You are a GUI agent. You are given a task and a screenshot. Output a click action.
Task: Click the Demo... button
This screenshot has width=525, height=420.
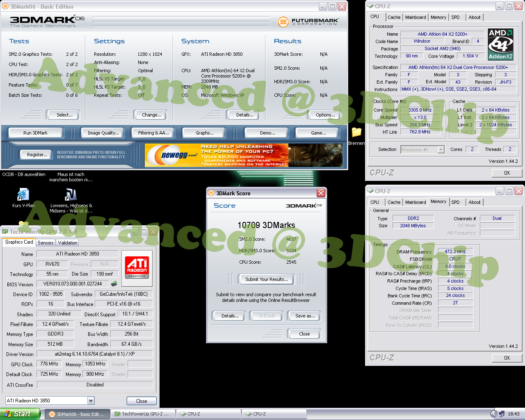(267, 133)
